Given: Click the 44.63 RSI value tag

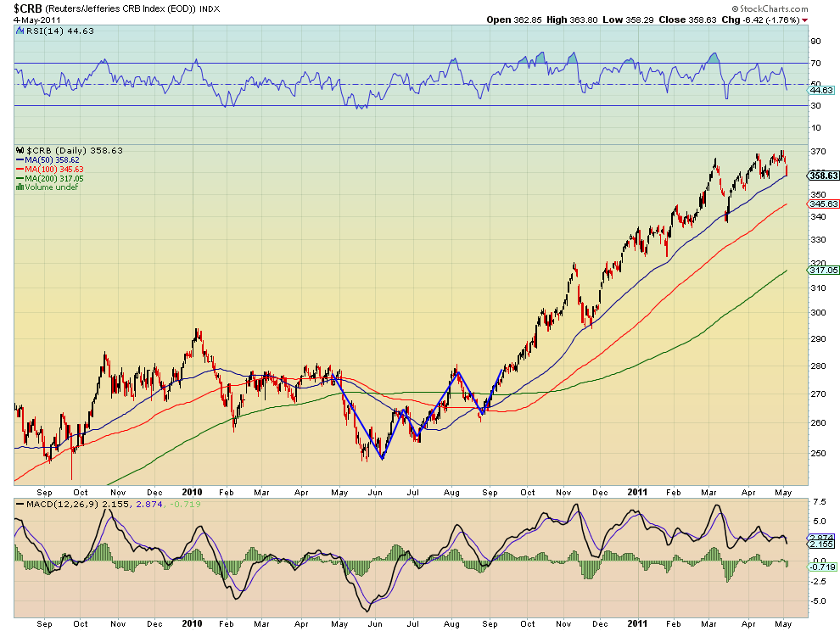Looking at the screenshot, I should tap(820, 90).
